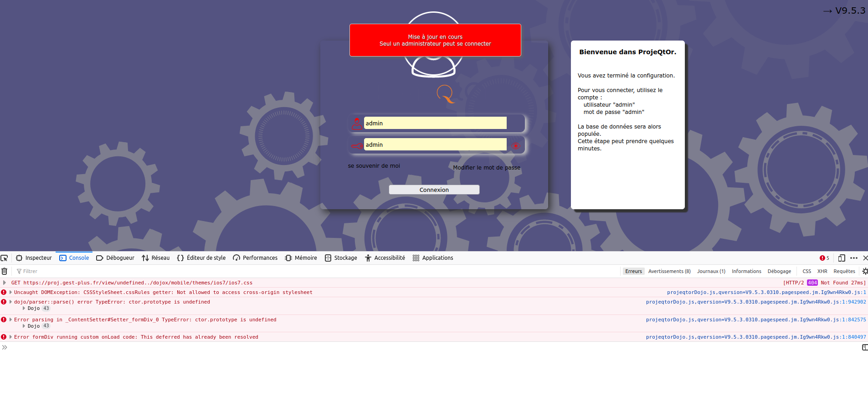The image size is (868, 397).
Task: Enable the Avertissements (8) filter
Action: tap(669, 271)
